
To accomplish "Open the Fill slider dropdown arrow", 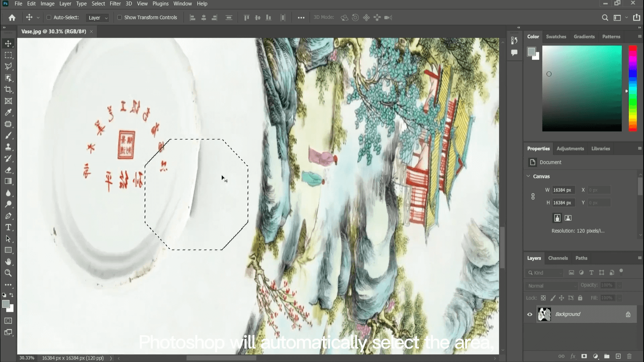I will (619, 298).
